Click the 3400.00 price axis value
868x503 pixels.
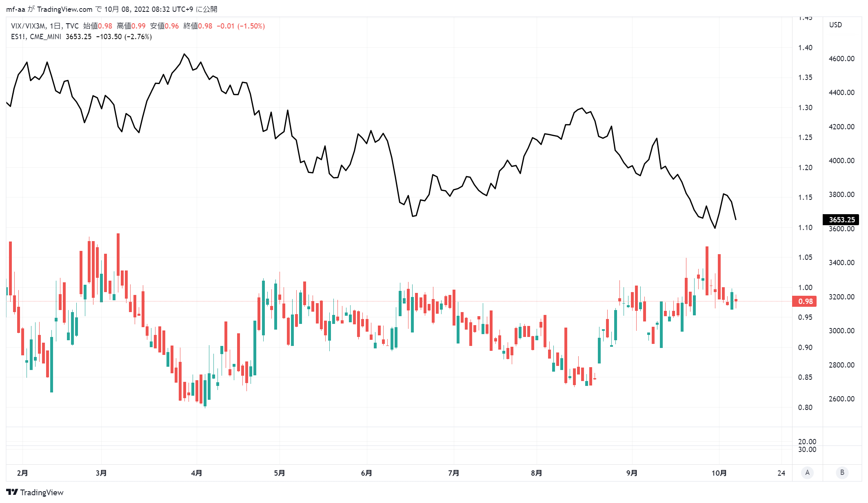pyautogui.click(x=841, y=263)
